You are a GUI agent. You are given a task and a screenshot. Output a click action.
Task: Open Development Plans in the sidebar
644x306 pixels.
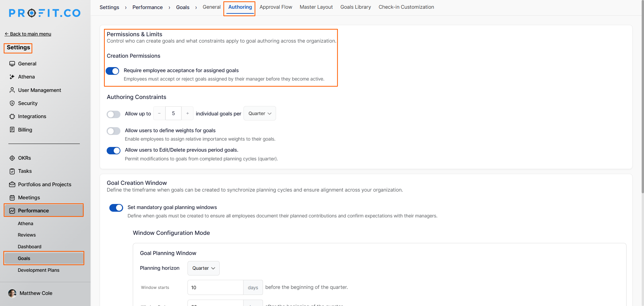pos(39,270)
